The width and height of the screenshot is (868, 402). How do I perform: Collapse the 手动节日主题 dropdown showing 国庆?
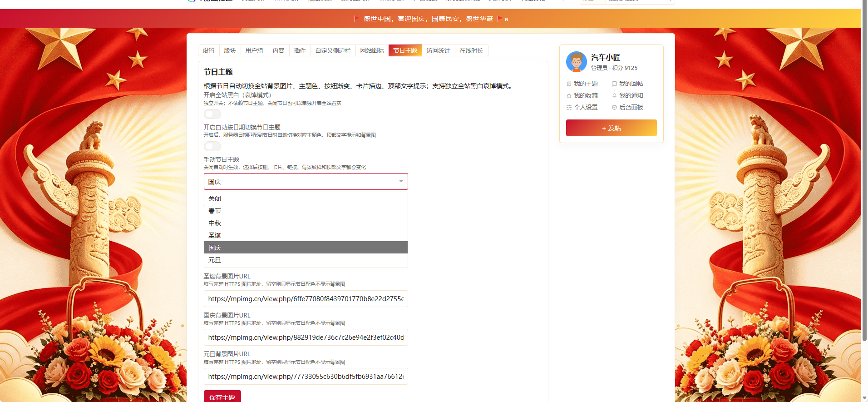[306, 182]
